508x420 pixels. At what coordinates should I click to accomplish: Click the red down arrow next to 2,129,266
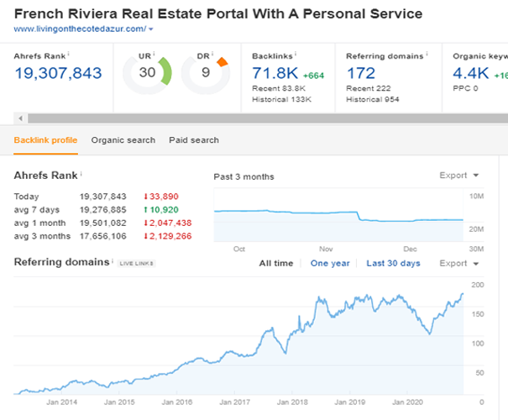(x=146, y=236)
